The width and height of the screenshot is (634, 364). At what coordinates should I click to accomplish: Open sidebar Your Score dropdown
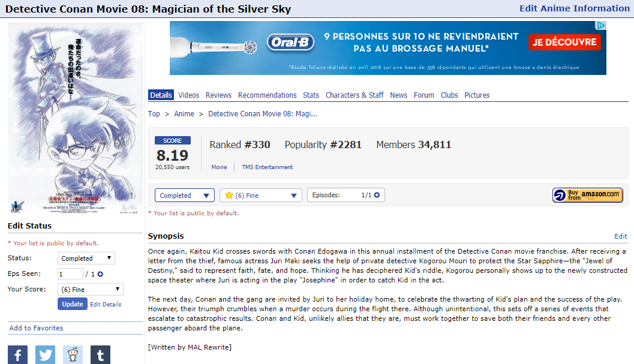click(91, 290)
